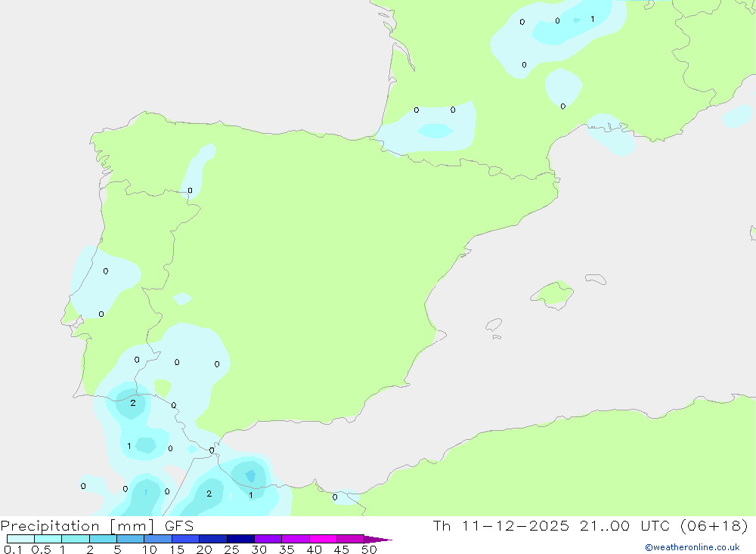
Task: Select the 0.5–1 mm legend color box
Action: (x=48, y=539)
